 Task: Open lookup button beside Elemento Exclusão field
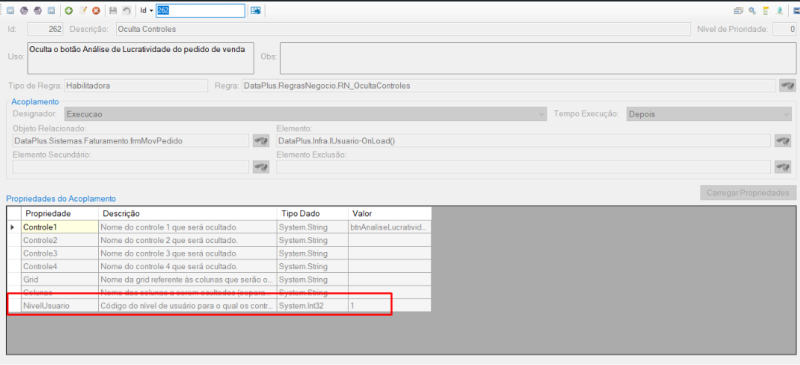point(782,167)
